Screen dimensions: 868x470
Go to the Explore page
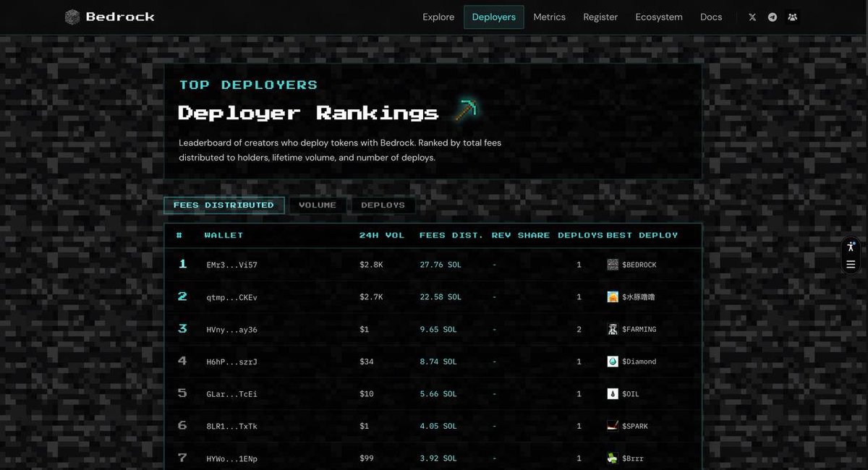click(x=438, y=17)
